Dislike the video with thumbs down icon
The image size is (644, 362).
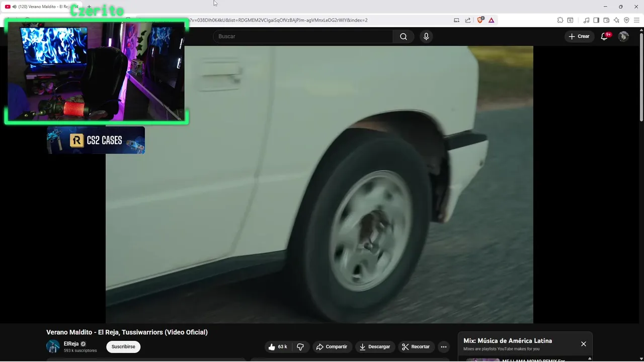(300, 347)
